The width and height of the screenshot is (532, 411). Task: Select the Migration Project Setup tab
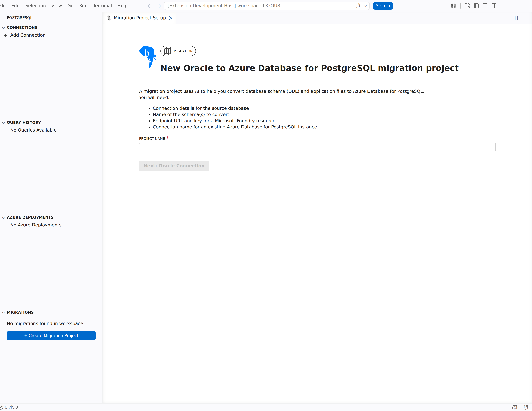tap(139, 18)
